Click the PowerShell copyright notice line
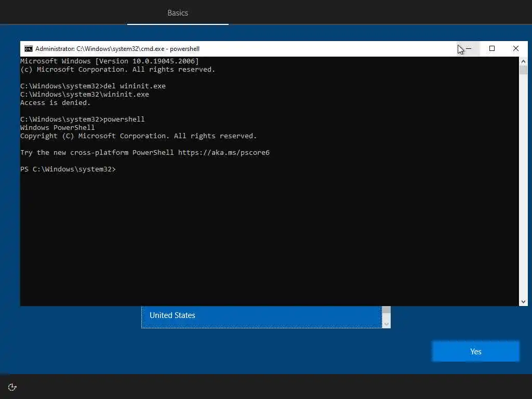This screenshot has height=399, width=532. point(138,136)
